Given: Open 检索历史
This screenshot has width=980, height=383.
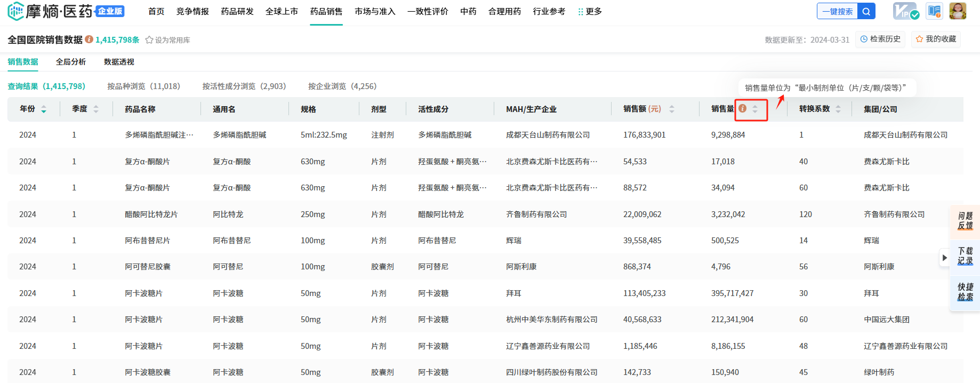Looking at the screenshot, I should 880,39.
